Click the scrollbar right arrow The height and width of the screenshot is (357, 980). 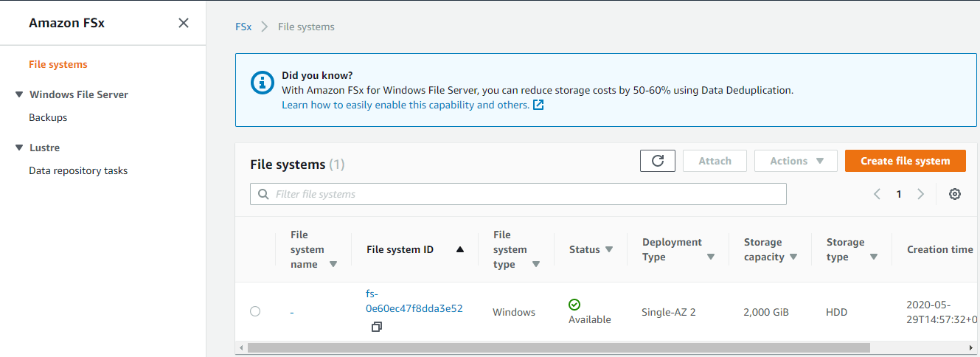[x=970, y=347]
